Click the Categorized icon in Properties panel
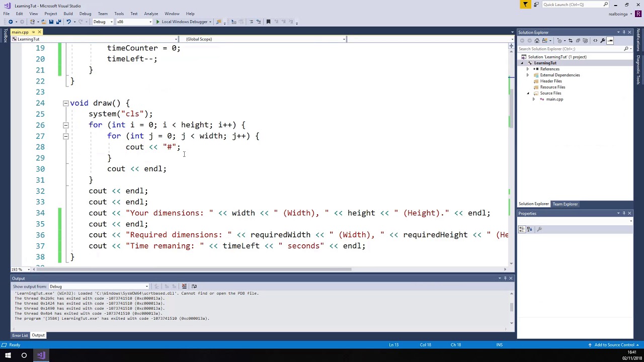This screenshot has width=644, height=362. (522, 229)
